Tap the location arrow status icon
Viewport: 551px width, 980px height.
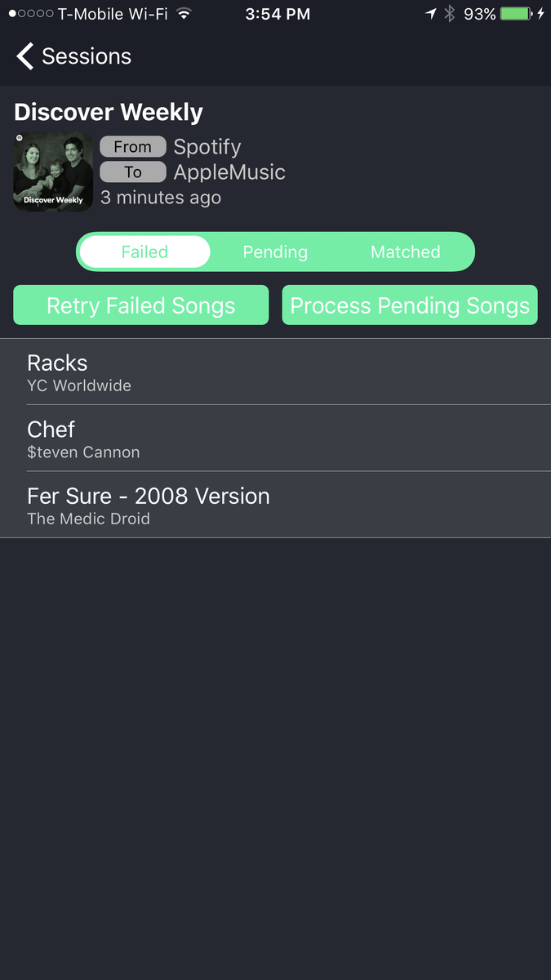[430, 14]
